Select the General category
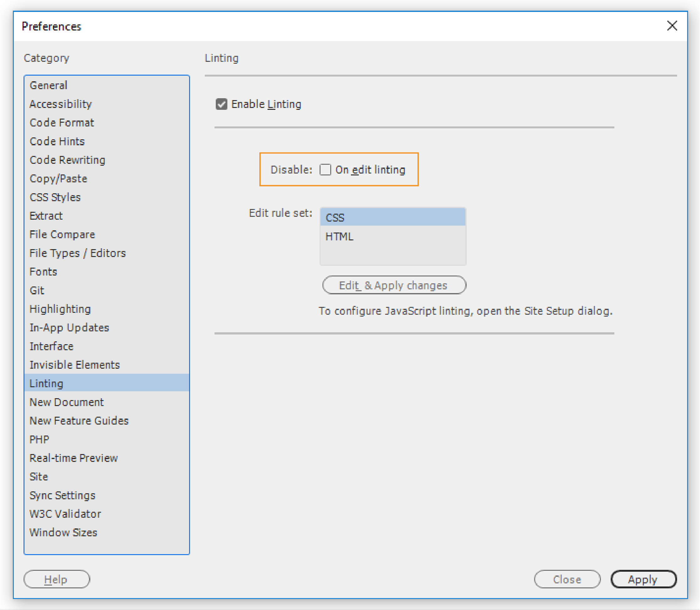This screenshot has width=700, height=610. point(49,85)
